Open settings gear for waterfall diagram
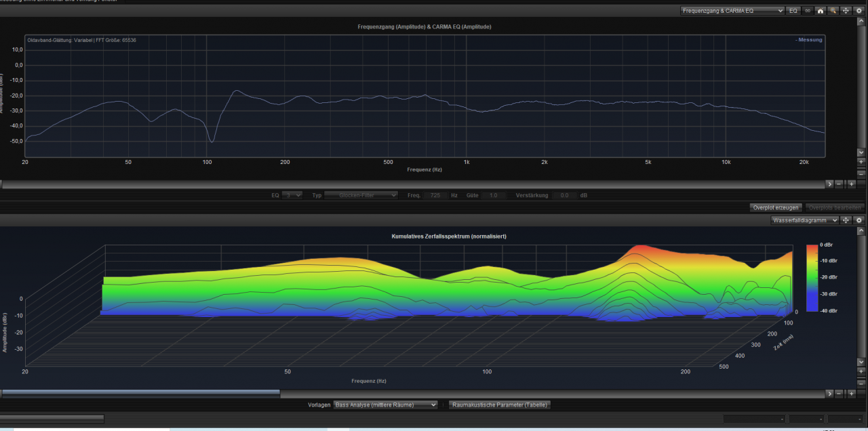Viewport: 868px width, 431px height. tap(859, 220)
